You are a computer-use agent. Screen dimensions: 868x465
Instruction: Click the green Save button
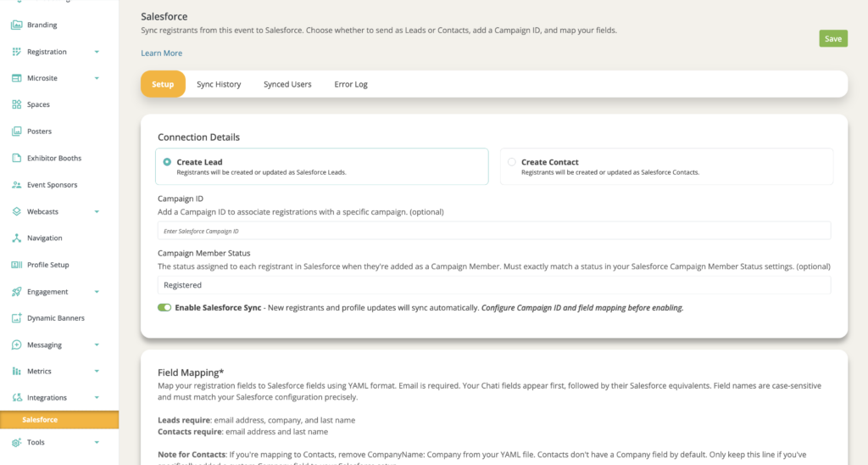(x=833, y=39)
